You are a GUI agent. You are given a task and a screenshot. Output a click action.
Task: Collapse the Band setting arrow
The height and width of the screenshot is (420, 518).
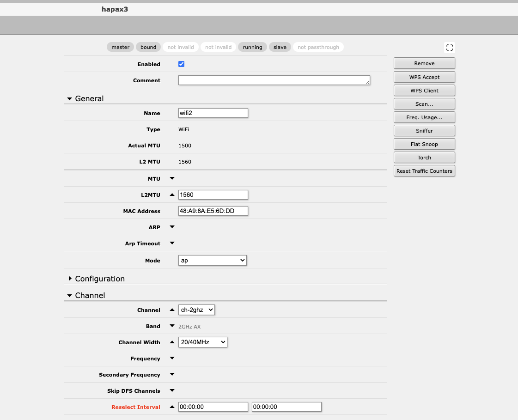pos(171,326)
